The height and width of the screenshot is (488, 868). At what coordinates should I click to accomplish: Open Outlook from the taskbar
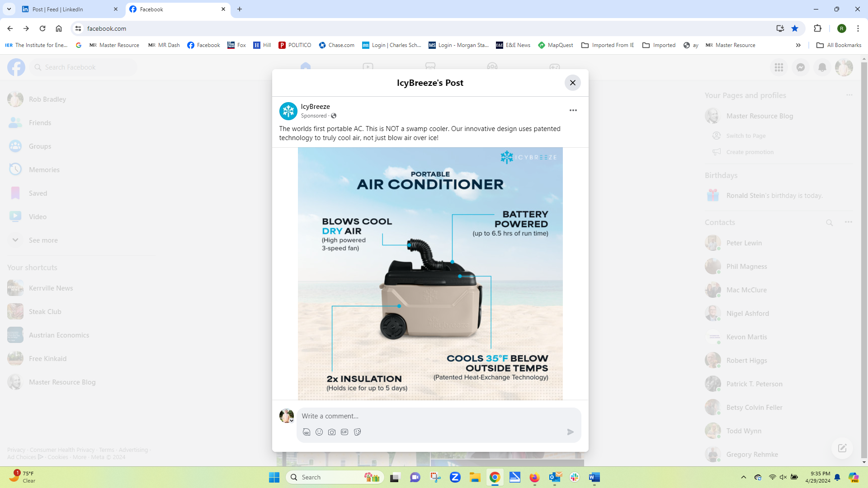pyautogui.click(x=554, y=478)
